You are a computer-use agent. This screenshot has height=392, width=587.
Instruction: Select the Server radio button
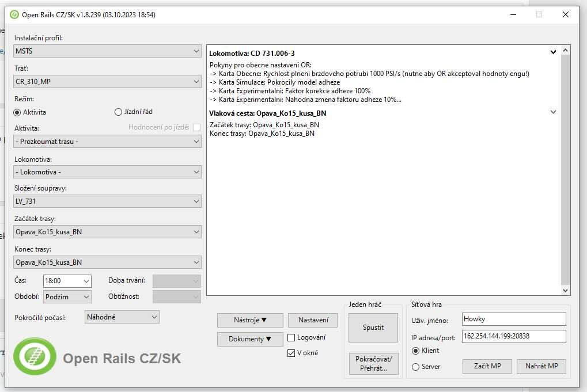(416, 367)
